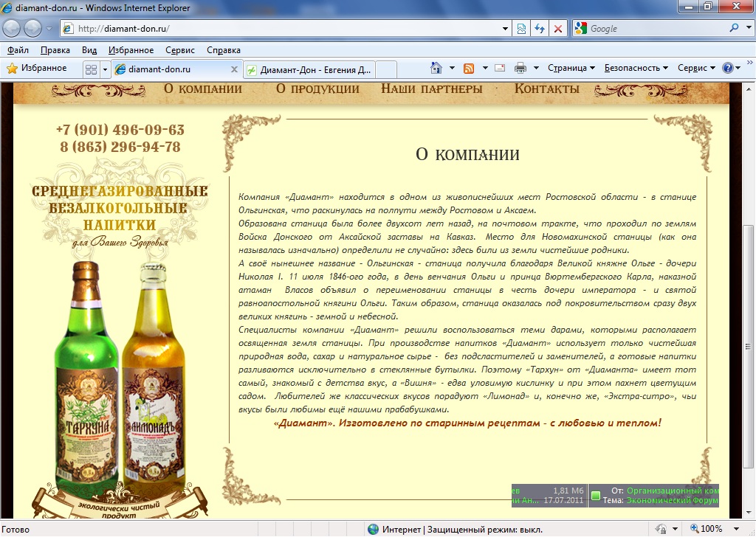Click the green notification popup icon
The image size is (756, 537).
pos(596,496)
